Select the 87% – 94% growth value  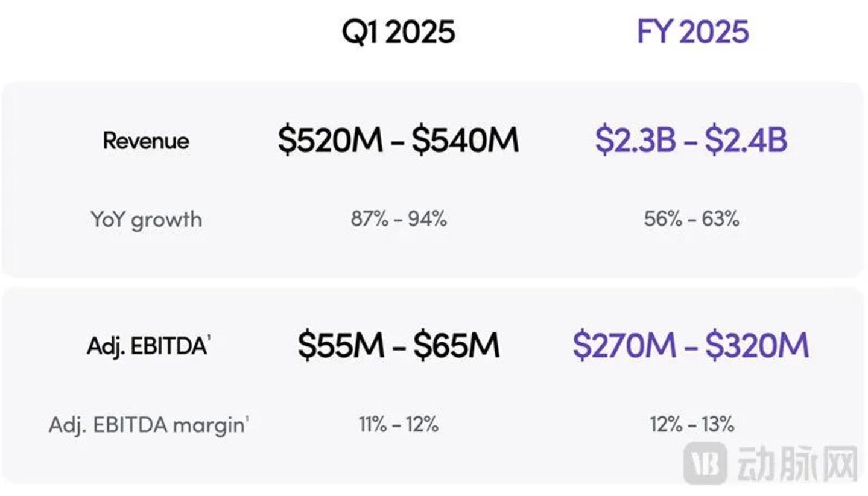pyautogui.click(x=399, y=219)
